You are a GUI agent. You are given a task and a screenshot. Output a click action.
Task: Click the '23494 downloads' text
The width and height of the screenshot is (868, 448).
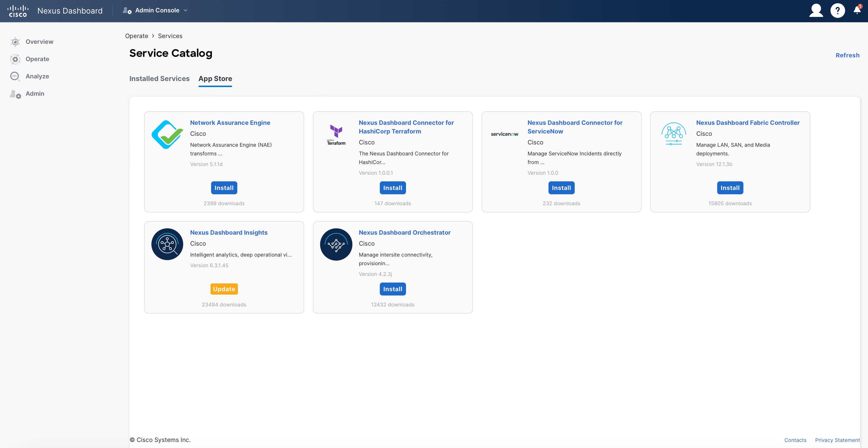(224, 304)
